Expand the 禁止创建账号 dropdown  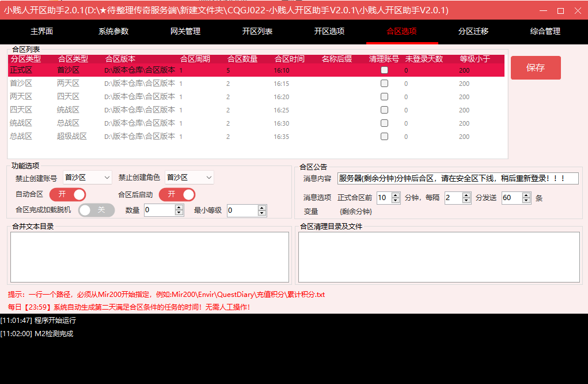pyautogui.click(x=106, y=178)
